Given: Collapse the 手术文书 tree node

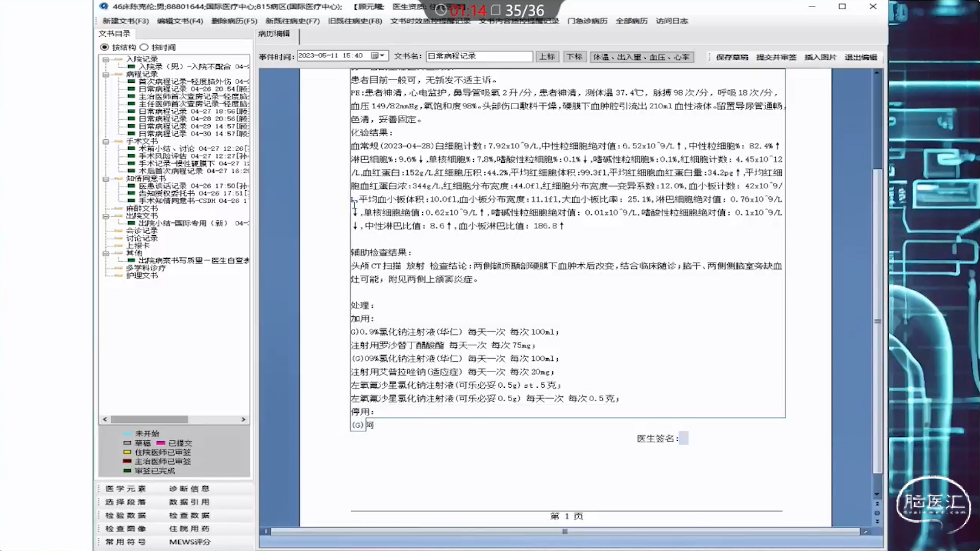Looking at the screenshot, I should [x=106, y=141].
